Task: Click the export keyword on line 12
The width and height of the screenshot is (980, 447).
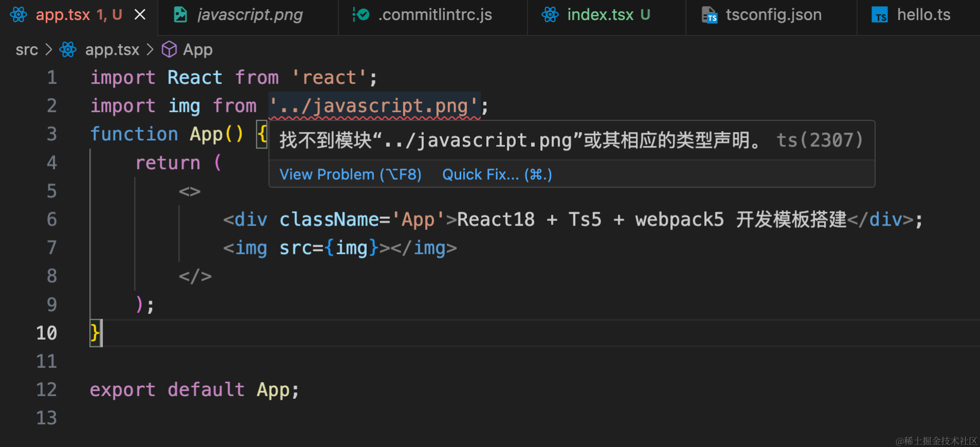Action: pos(123,390)
